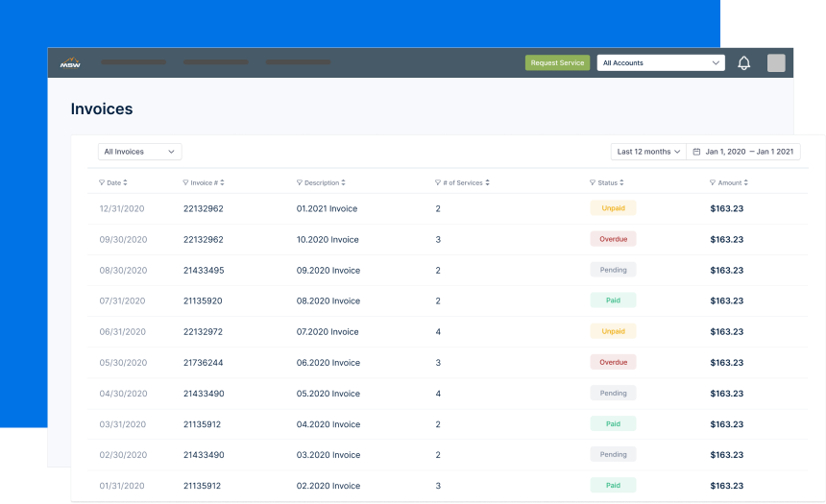This screenshot has width=826, height=504.
Task: Sort by Description using arrows
Action: pos(344,182)
